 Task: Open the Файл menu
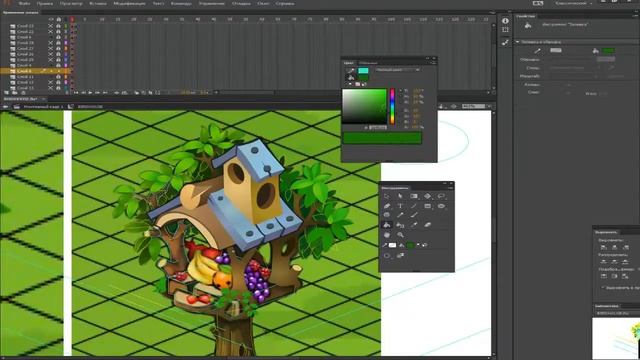point(24,3)
